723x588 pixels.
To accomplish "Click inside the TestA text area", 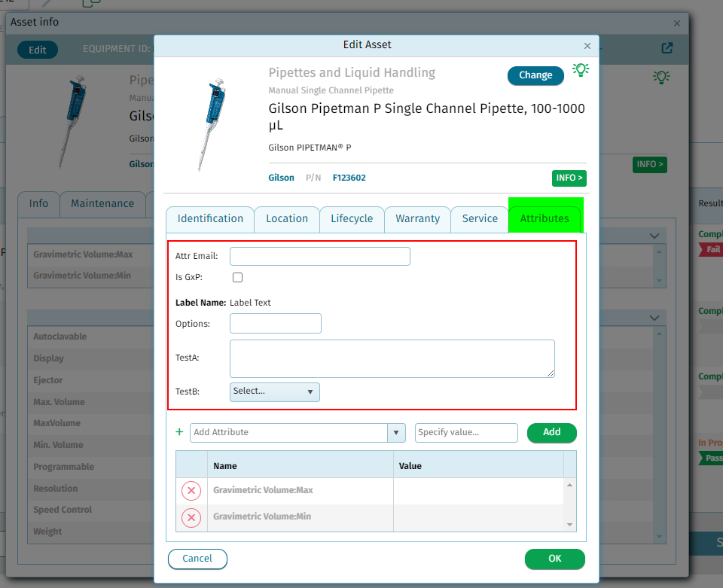I will pos(392,358).
